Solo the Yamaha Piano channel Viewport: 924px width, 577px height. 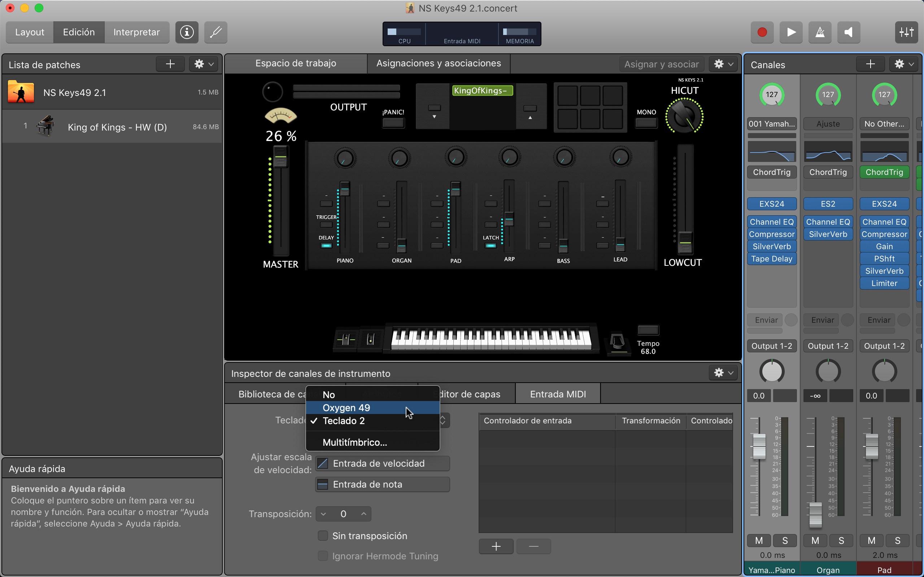coord(785,540)
